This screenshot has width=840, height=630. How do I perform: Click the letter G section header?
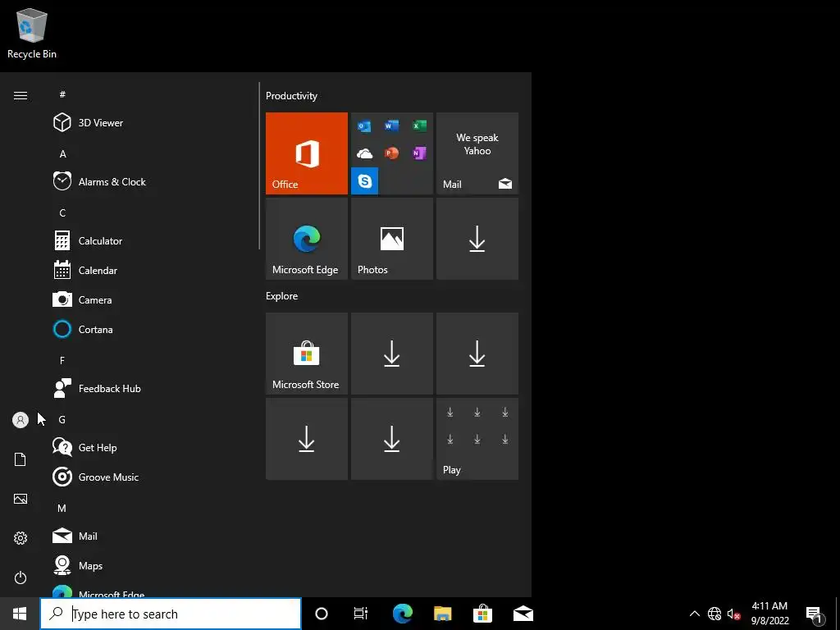coord(62,419)
